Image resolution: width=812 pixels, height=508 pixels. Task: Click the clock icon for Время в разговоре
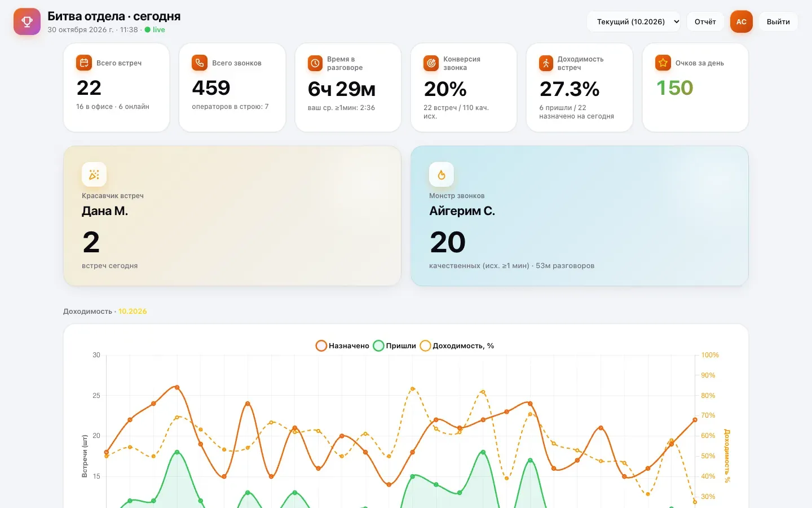[x=315, y=63]
